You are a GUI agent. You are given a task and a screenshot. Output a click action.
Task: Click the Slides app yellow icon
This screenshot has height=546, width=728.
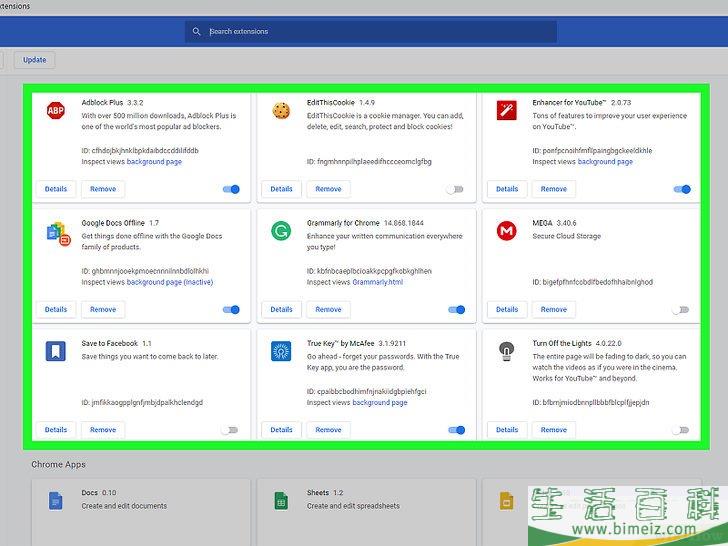507,501
